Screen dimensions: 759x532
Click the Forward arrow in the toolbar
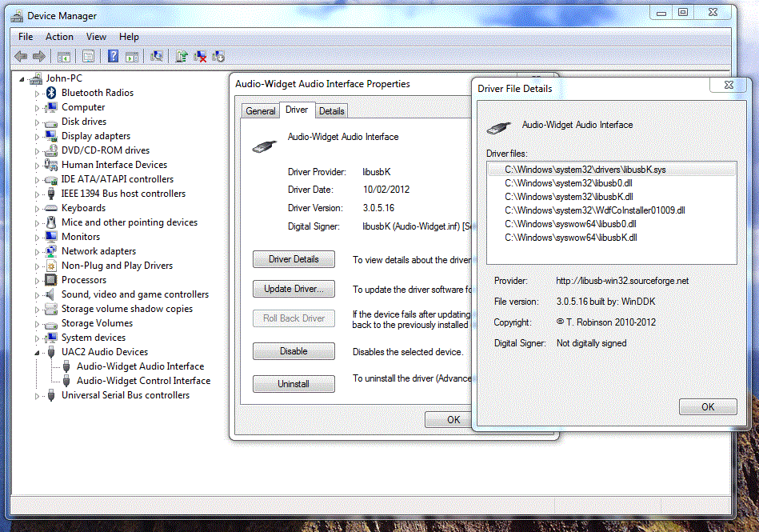point(39,57)
